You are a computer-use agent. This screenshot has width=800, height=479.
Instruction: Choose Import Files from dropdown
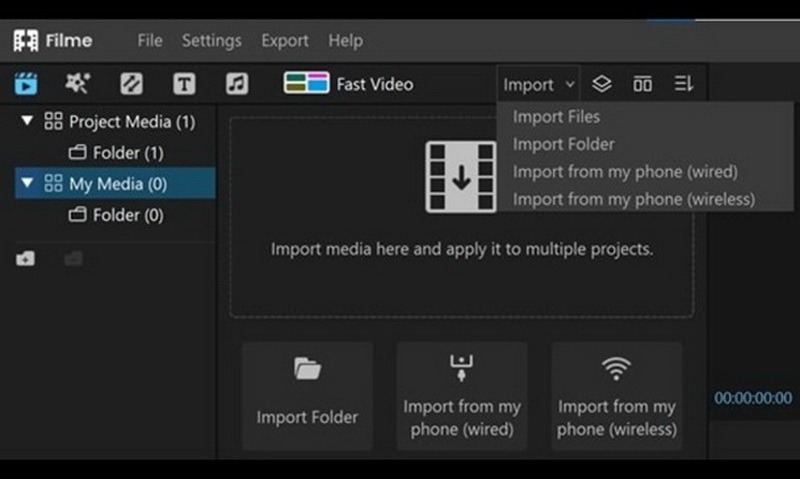tap(556, 117)
